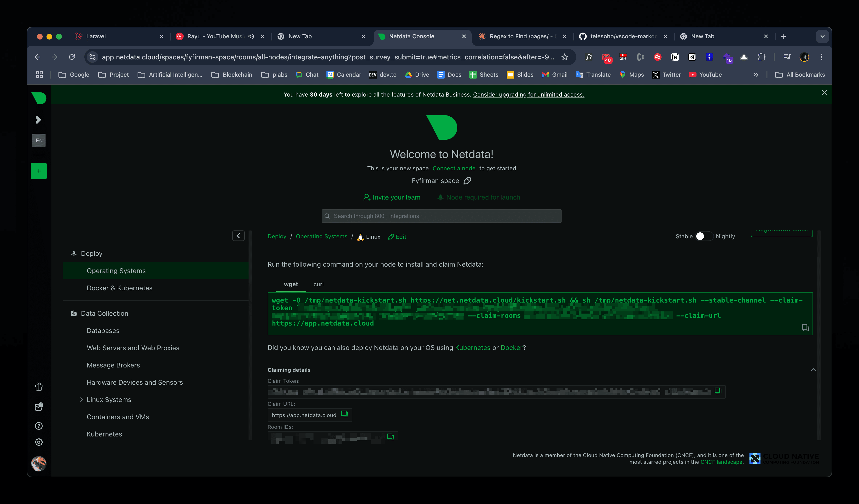
Task: Copy the install command with copy icon
Action: [x=805, y=327]
